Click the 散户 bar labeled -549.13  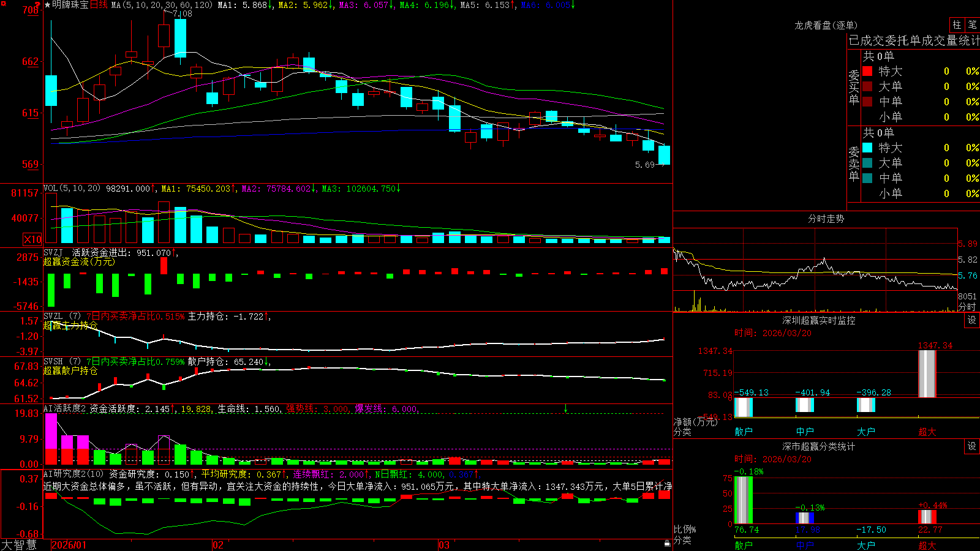click(744, 407)
